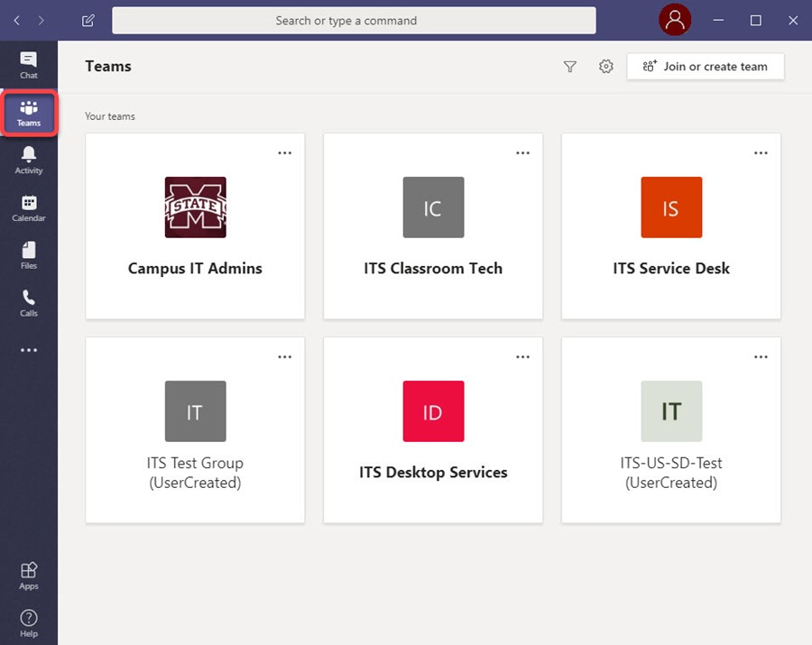Click the Your teams section label

pyautogui.click(x=110, y=116)
